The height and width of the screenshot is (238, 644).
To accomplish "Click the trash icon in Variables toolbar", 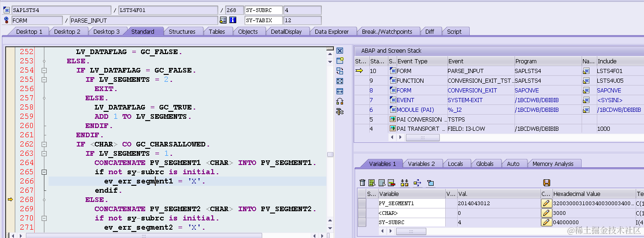I will pyautogui.click(x=362, y=183).
